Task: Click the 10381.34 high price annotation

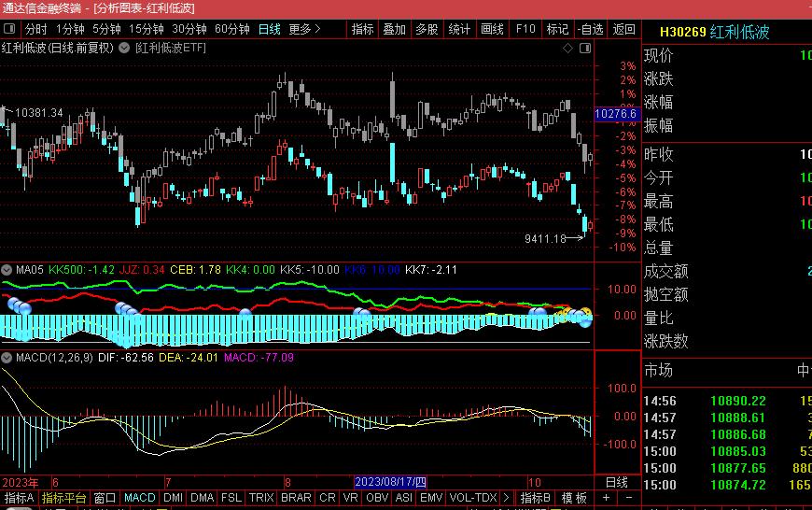Action: (39, 113)
